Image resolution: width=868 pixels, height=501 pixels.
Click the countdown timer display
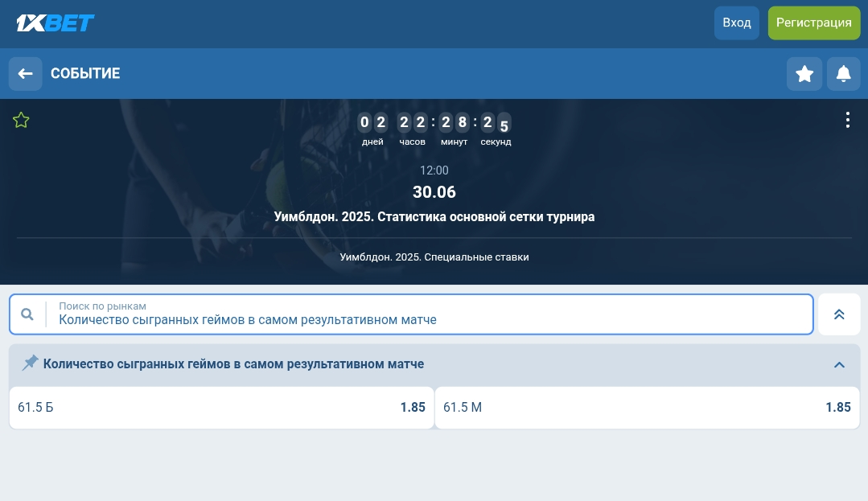click(434, 129)
